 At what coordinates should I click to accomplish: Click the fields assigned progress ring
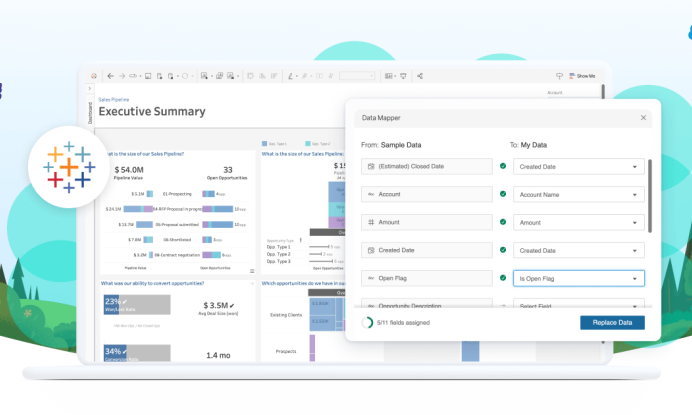click(x=367, y=322)
